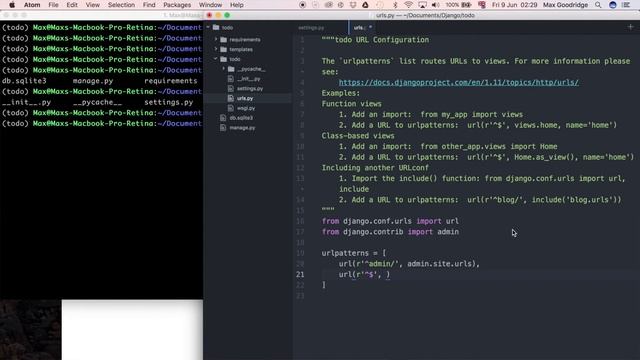
Task: Click the db.sqlite3 file icon
Action: tap(223, 118)
